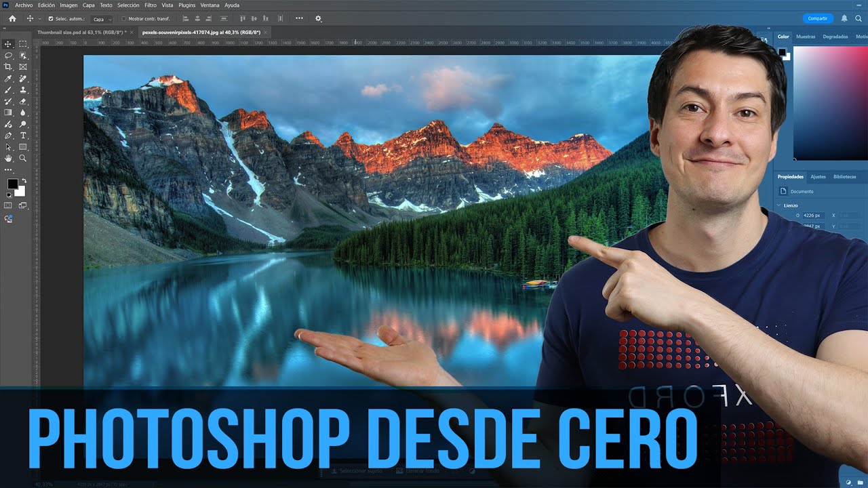Toggle the Selec. autom. checkbox
The height and width of the screenshot is (488, 868).
[x=51, y=19]
